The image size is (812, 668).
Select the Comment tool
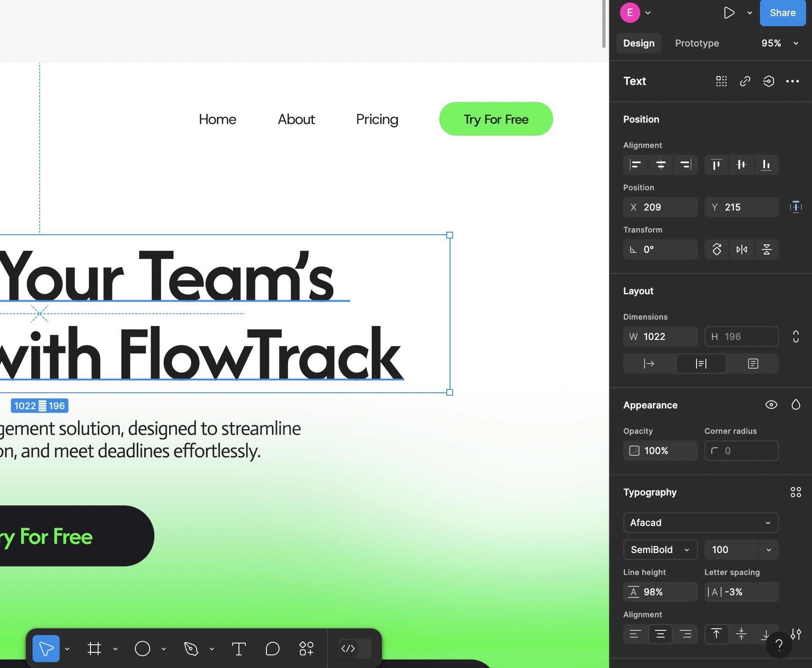272,649
